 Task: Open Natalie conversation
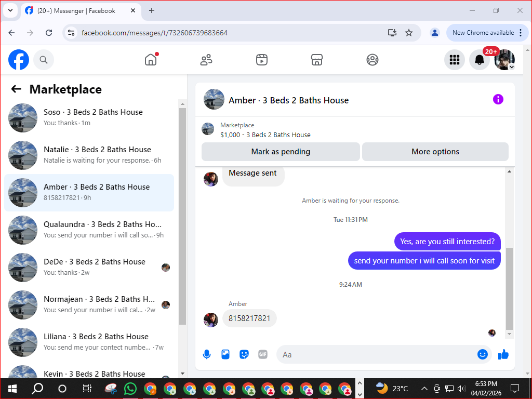[89, 155]
